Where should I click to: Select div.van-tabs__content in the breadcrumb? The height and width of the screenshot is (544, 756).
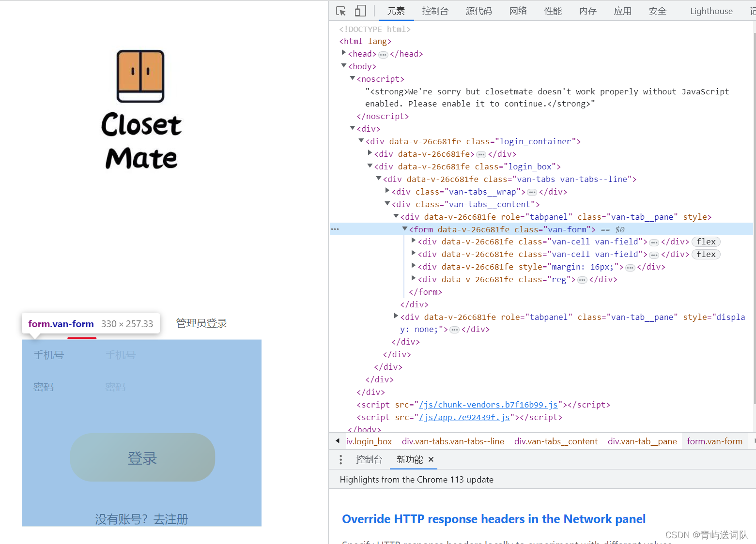[556, 441]
